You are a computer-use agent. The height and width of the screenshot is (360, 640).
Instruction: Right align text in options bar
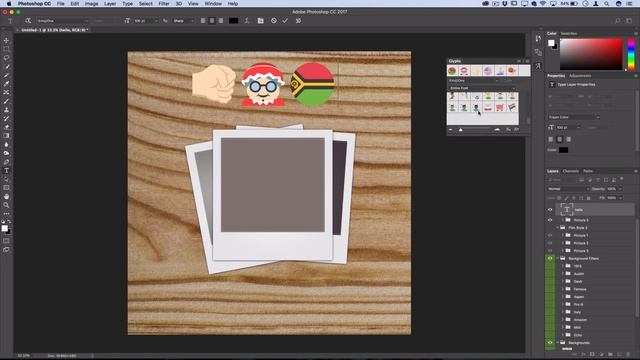[x=221, y=21]
